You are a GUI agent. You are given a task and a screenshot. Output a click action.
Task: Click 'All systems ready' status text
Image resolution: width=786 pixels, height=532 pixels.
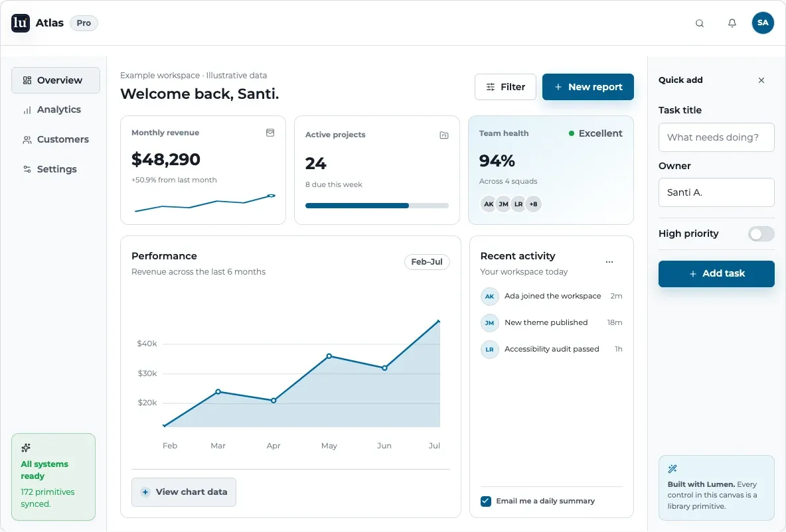tap(44, 470)
